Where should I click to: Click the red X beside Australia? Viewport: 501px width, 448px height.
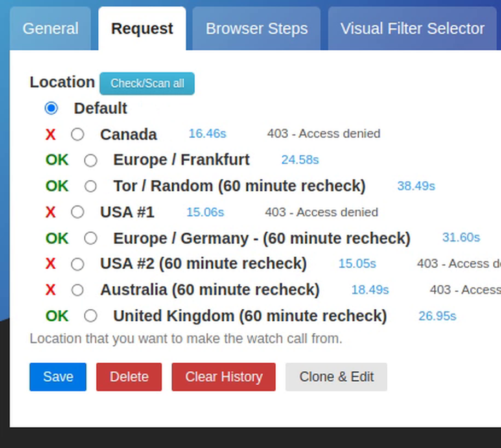pos(50,290)
